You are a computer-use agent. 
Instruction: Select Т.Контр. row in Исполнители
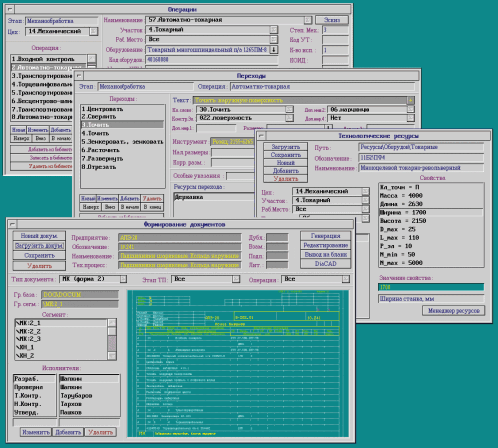35,396
